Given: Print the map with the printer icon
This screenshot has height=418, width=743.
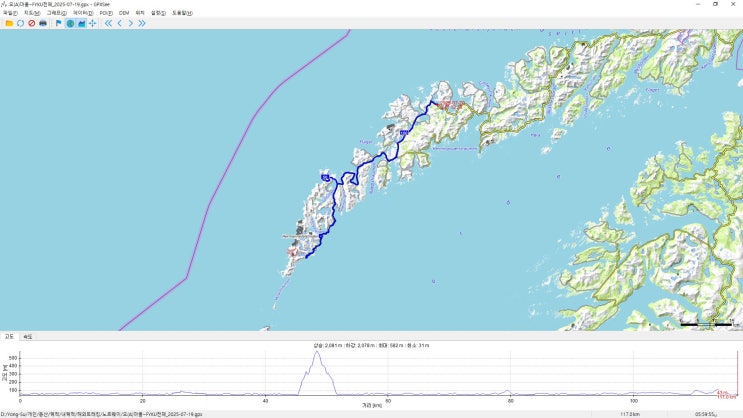Looking at the screenshot, I should (x=43, y=23).
